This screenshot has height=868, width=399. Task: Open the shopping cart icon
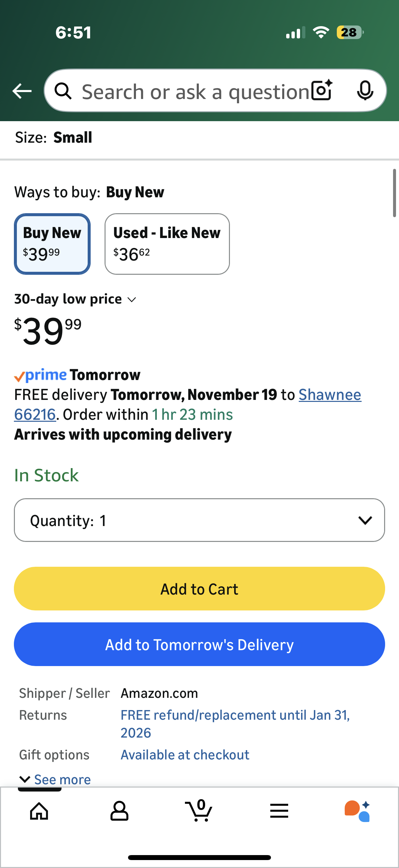point(199,810)
